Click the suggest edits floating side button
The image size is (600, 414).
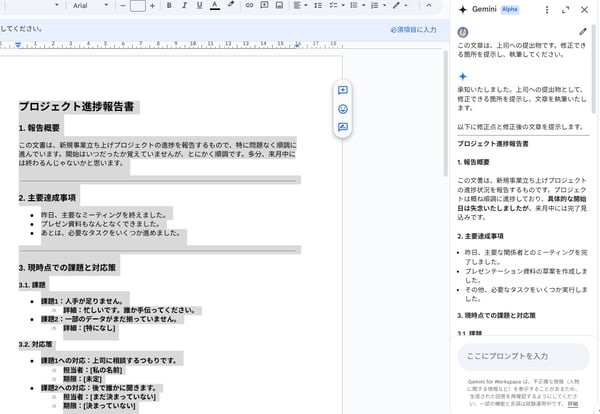(x=343, y=127)
